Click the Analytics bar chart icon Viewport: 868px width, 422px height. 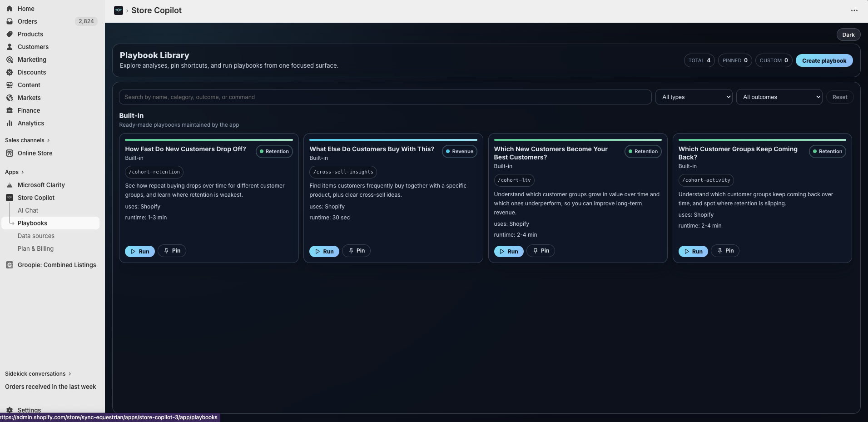10,123
